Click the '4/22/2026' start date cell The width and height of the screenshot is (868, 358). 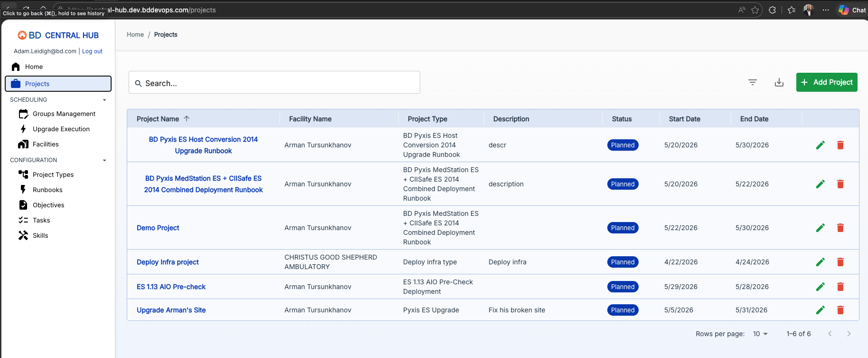point(681,262)
